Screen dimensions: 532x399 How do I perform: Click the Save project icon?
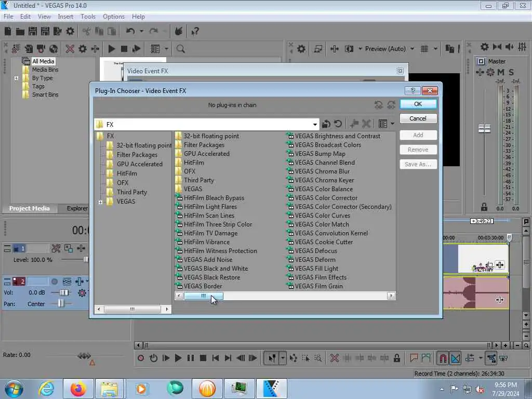pos(33,32)
